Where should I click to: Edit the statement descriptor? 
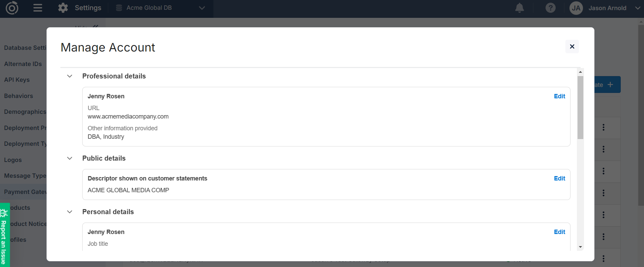pos(559,178)
